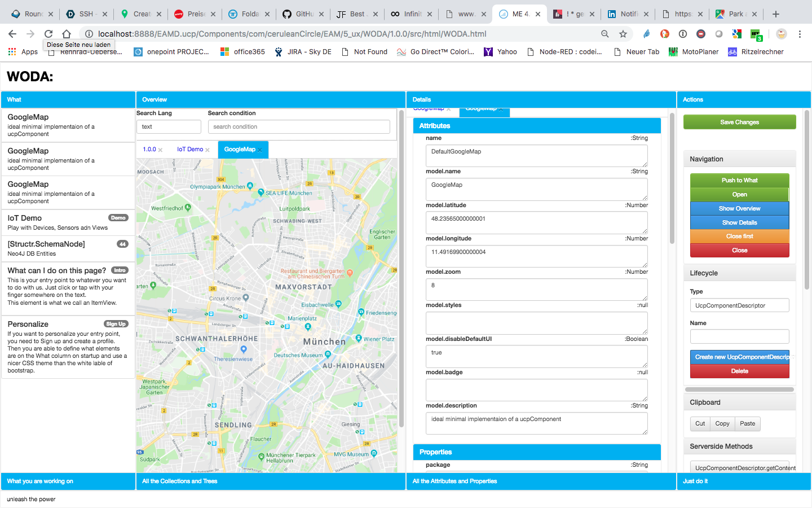Click the Olympiapark München map marker
The width and height of the screenshot is (812, 508).
pyautogui.click(x=250, y=186)
